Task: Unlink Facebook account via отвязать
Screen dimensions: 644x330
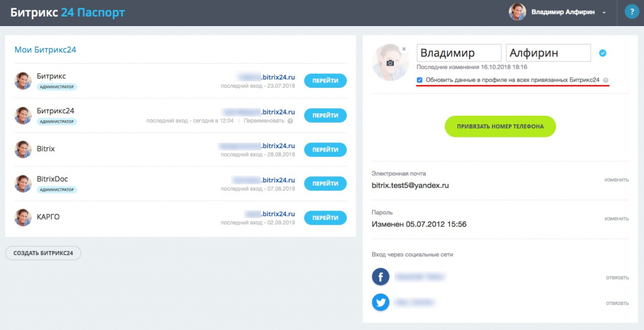Action: click(617, 277)
